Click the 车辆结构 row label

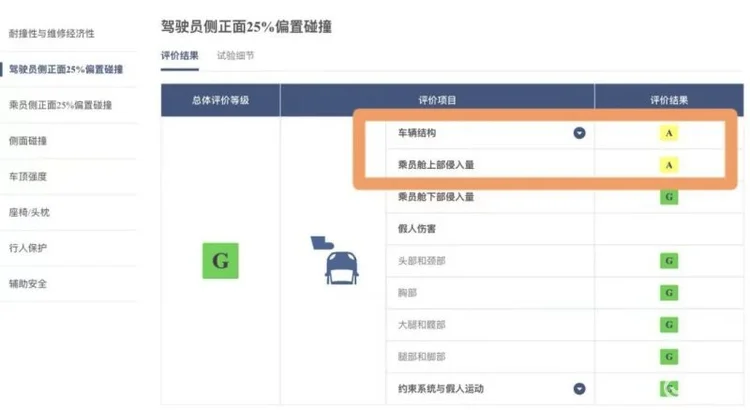tap(417, 133)
